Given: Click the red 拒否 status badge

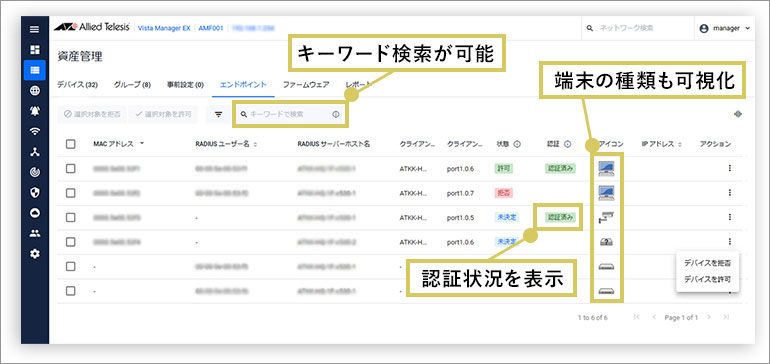Looking at the screenshot, I should (x=503, y=193).
